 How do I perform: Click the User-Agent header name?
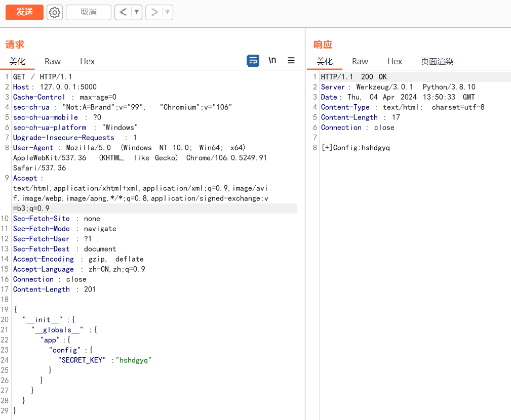click(x=33, y=147)
